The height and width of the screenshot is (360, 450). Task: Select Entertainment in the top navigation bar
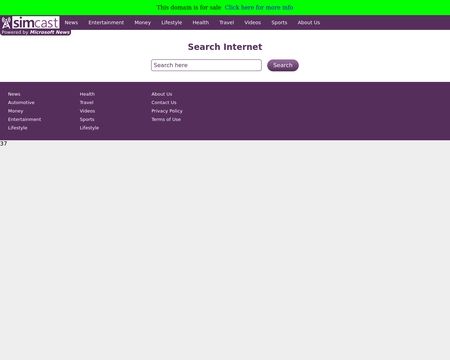[106, 23]
